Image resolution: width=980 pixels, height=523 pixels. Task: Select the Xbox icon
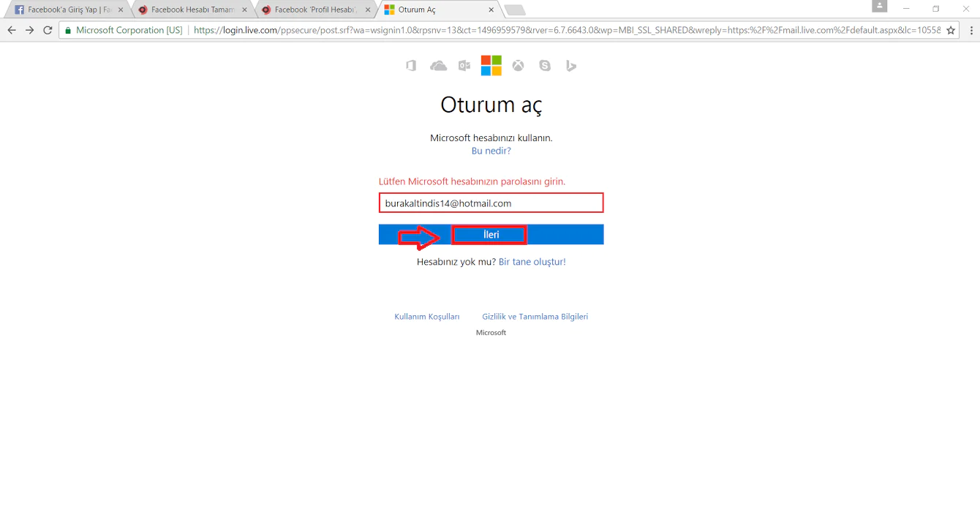tap(518, 65)
